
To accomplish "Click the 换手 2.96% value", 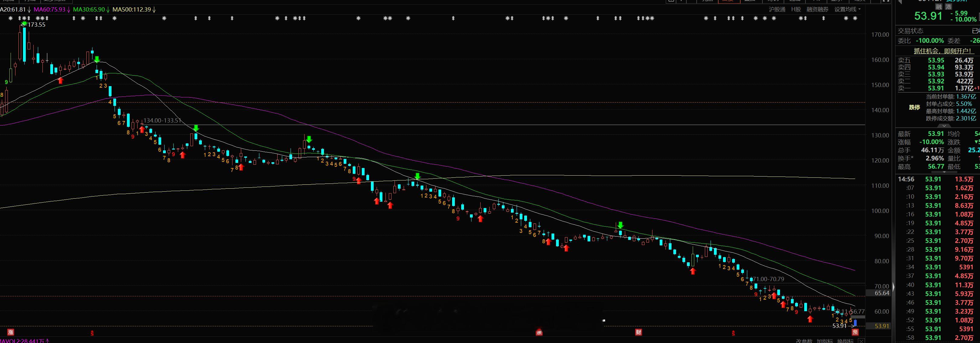I will [935, 158].
